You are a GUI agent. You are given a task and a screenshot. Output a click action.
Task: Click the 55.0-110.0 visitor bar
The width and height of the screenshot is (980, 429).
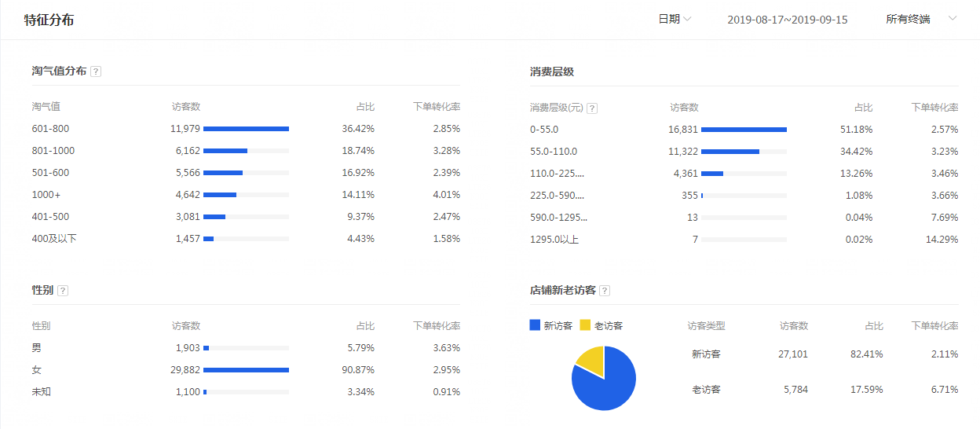[x=730, y=152]
